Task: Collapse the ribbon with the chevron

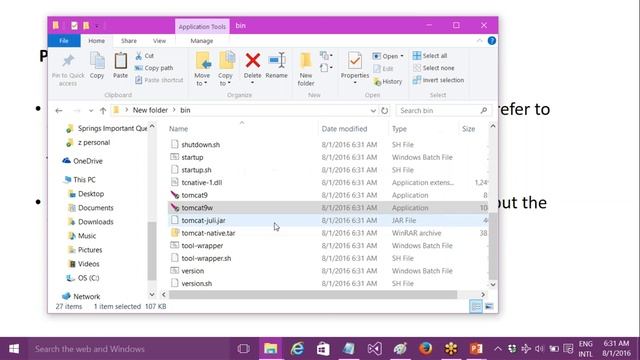Action: pos(480,41)
